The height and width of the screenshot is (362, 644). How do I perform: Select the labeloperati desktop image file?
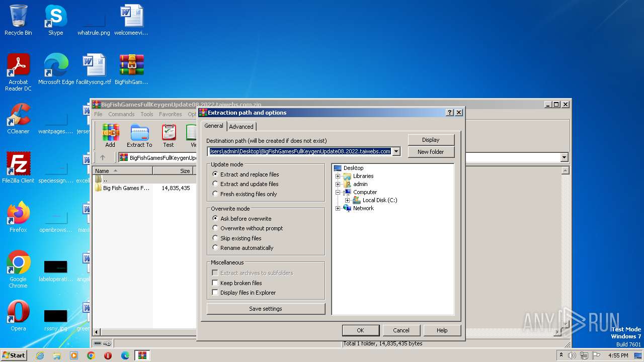(55, 270)
